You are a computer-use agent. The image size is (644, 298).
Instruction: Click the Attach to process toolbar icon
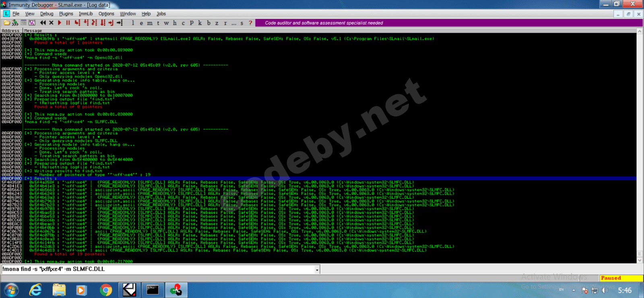tap(15, 23)
